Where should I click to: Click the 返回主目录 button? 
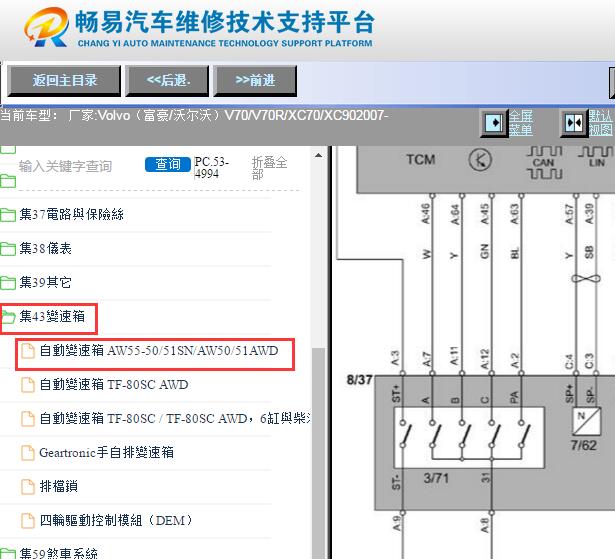pos(64,81)
